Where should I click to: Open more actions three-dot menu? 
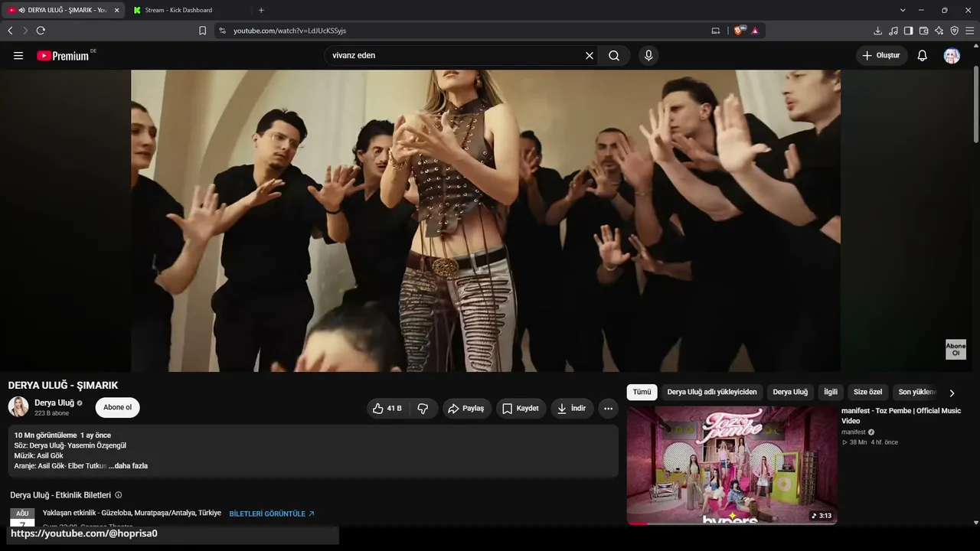click(608, 409)
